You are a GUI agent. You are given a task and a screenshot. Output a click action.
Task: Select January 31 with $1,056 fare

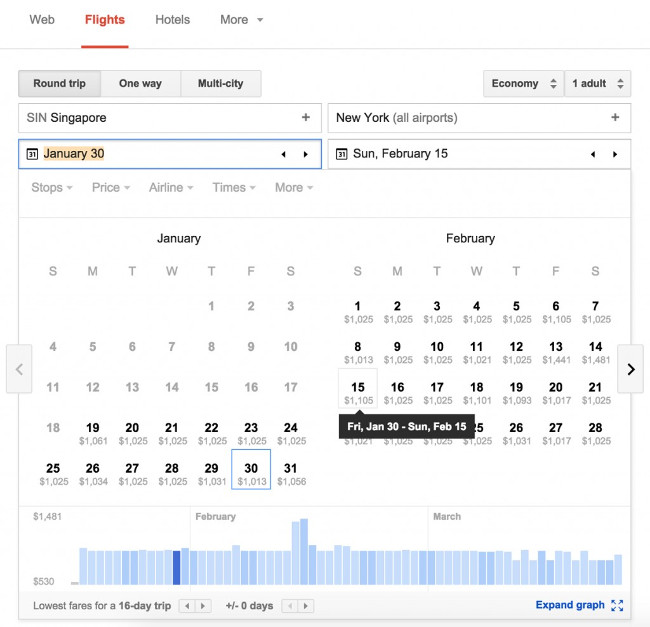[290, 473]
